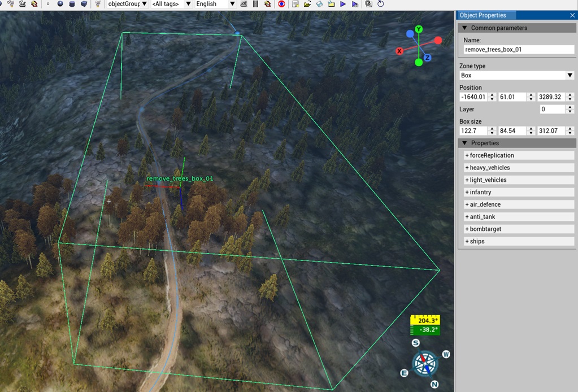Click the Name field with remove_trees_box_01
Image resolution: width=578 pixels, height=392 pixels.
point(516,50)
